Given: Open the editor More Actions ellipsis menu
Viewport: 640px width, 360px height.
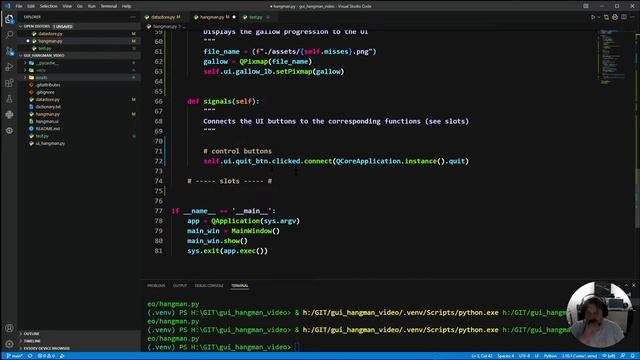Looking at the screenshot, I should tap(632, 17).
